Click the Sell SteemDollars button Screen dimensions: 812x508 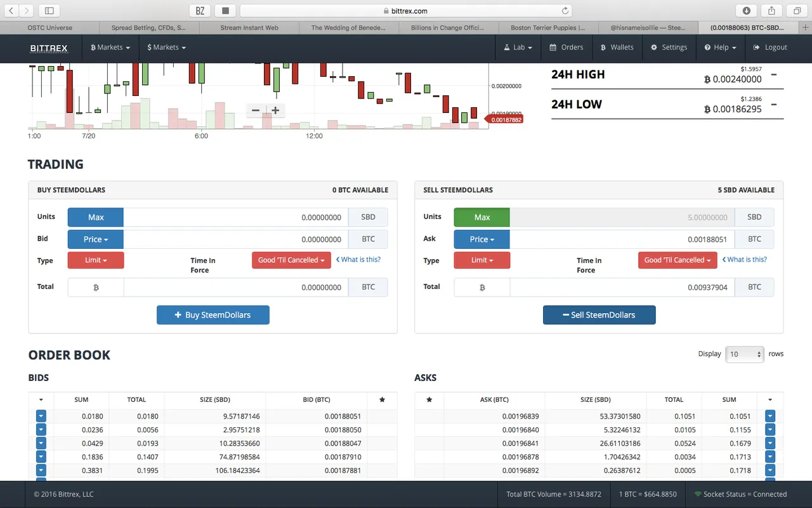(x=599, y=315)
